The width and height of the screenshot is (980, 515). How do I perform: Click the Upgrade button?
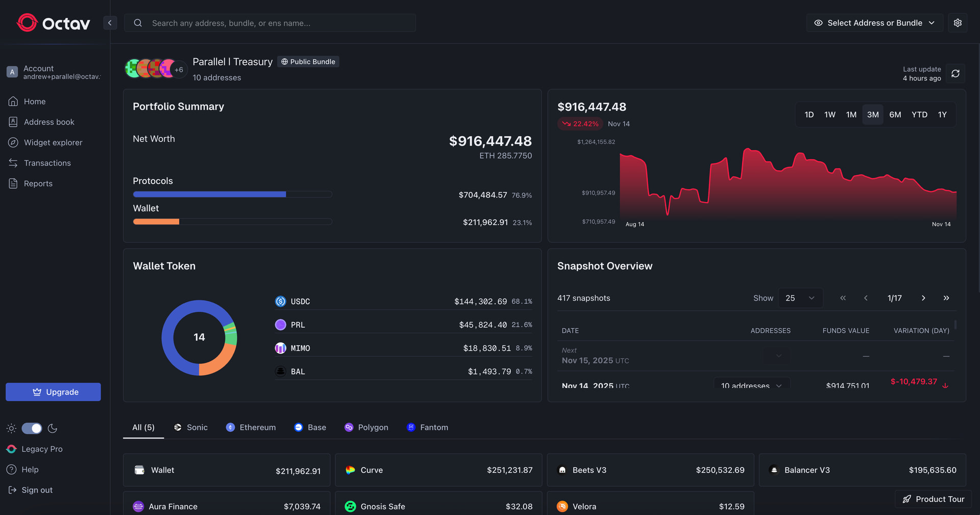53,392
